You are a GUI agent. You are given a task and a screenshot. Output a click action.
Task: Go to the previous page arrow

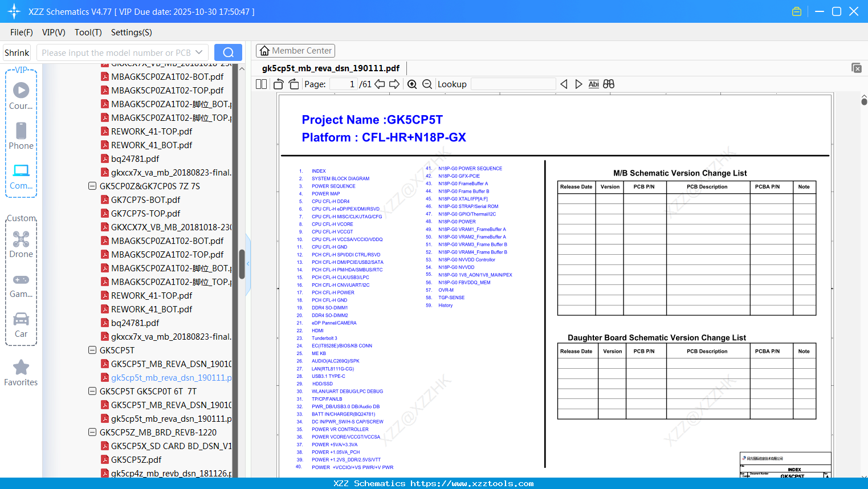380,84
